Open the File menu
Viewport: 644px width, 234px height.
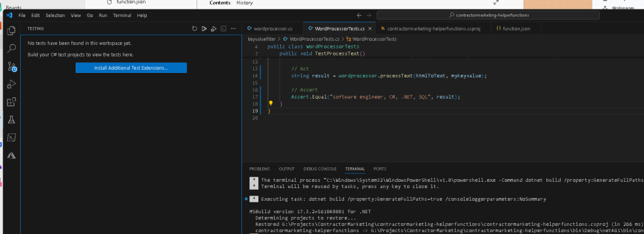(x=22, y=15)
